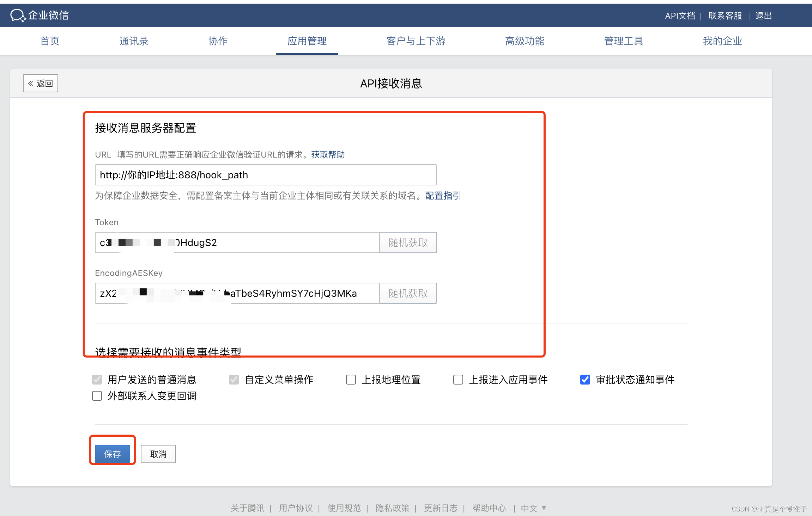The height and width of the screenshot is (516, 812).
Task: Click the 企业微信 logo icon
Action: coord(18,16)
